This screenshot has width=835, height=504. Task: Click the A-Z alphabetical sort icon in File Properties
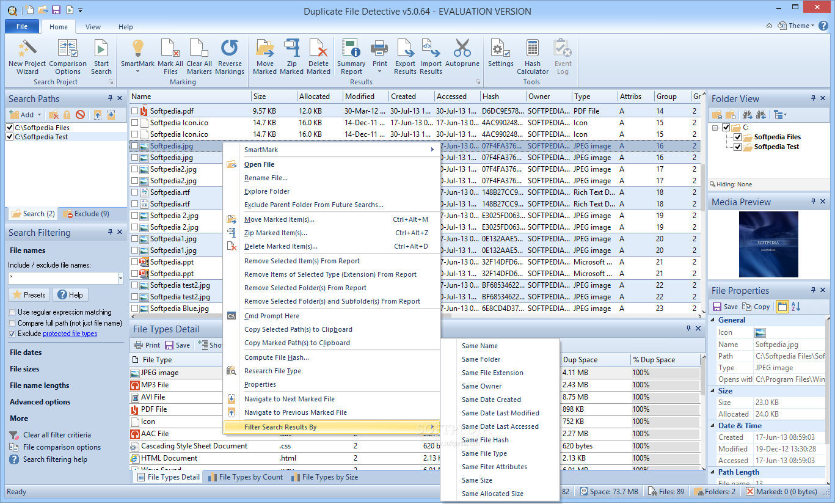pos(796,307)
